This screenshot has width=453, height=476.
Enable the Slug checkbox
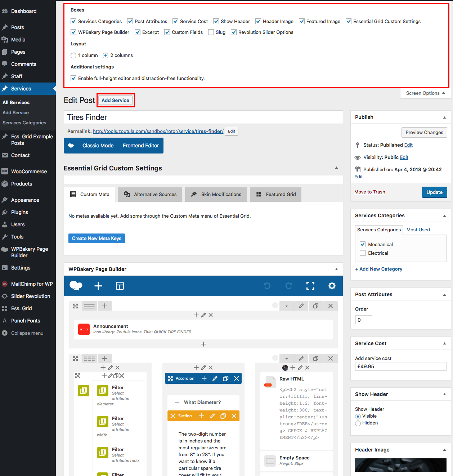coord(211,32)
